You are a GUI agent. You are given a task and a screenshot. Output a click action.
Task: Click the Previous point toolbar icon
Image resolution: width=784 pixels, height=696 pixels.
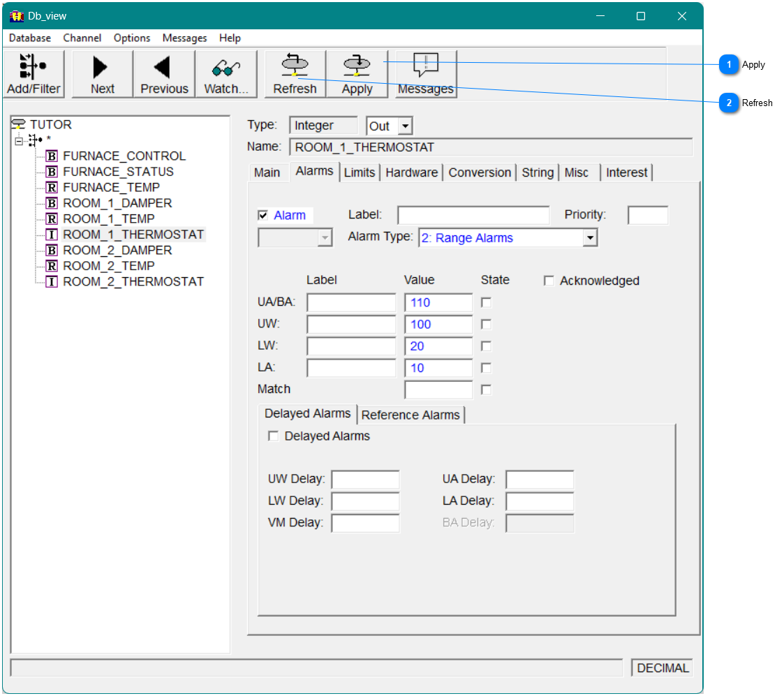tap(163, 70)
